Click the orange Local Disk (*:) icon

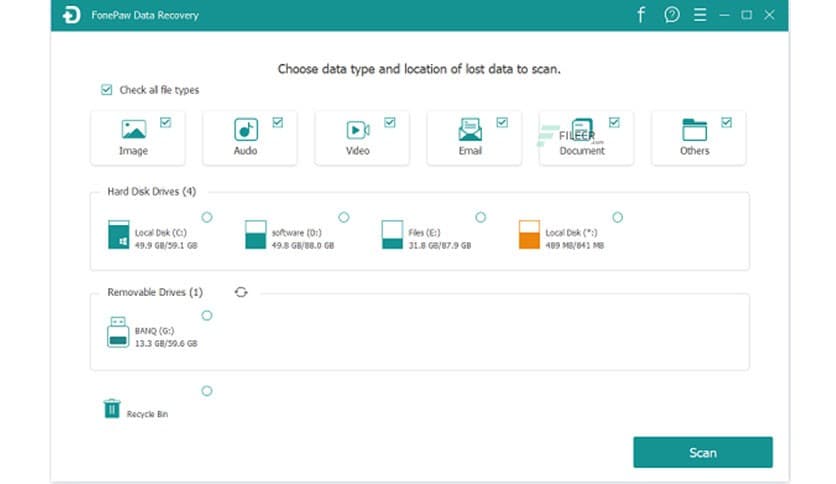pos(529,235)
